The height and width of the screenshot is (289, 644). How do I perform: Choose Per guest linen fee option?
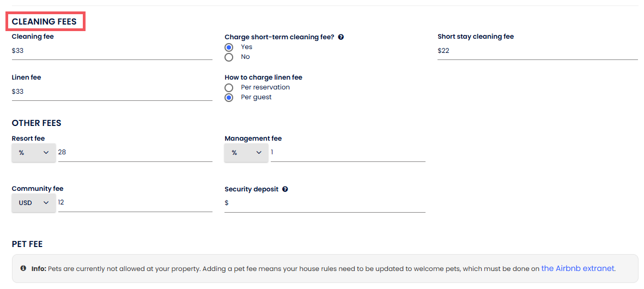click(229, 98)
